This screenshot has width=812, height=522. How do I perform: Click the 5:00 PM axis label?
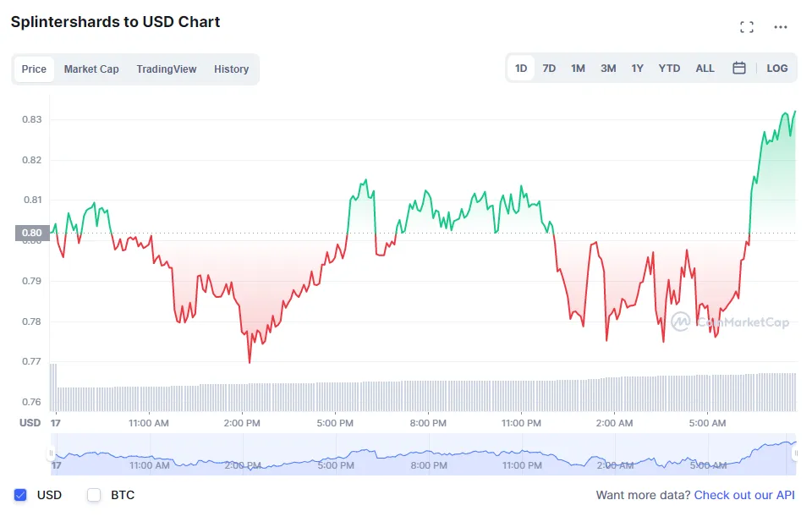point(335,423)
